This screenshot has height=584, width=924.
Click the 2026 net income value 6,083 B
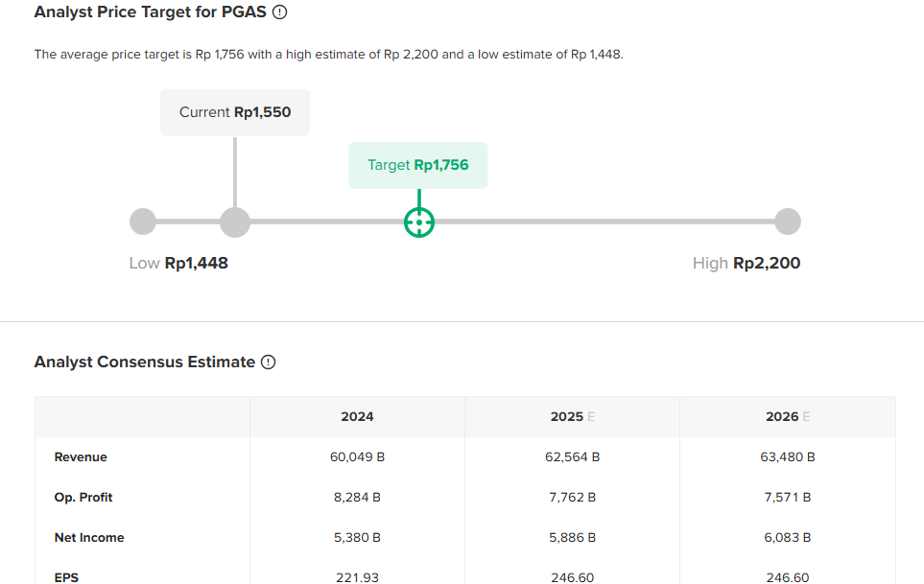(x=787, y=538)
